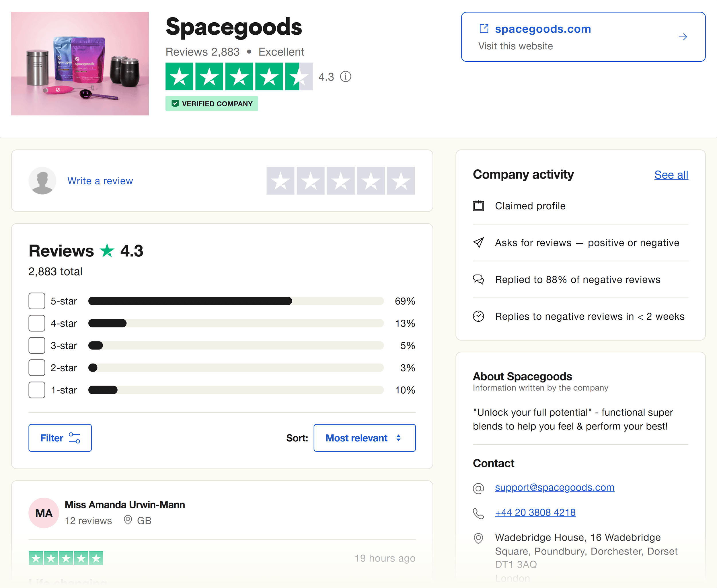The width and height of the screenshot is (717, 588).
Task: Click the Spacegoods product image thumbnail
Action: (80, 63)
